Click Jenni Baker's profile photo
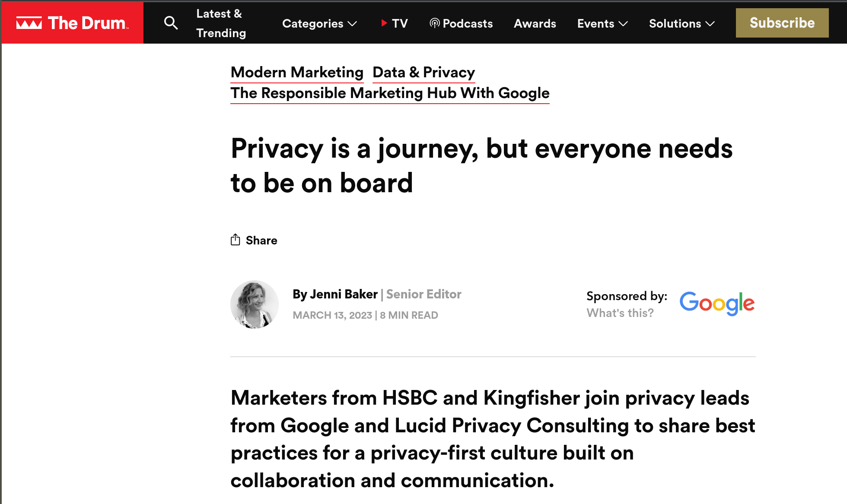The width and height of the screenshot is (847, 504). click(x=255, y=304)
